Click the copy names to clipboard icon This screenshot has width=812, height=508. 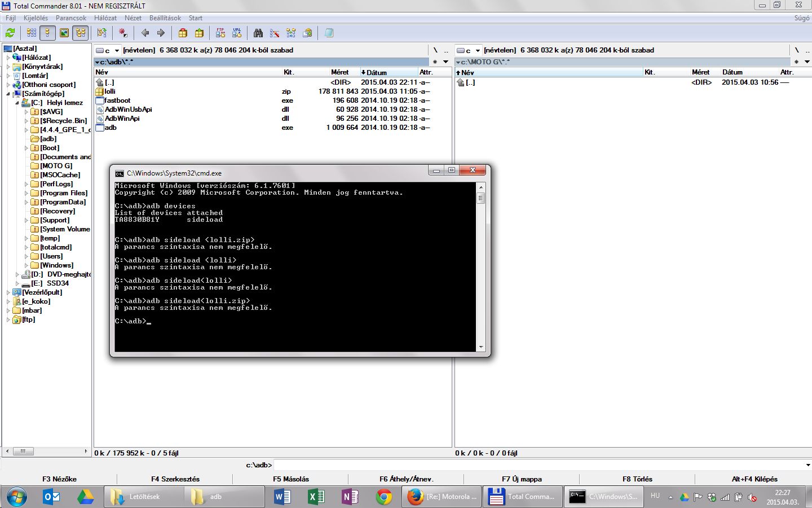pyautogui.click(x=307, y=33)
